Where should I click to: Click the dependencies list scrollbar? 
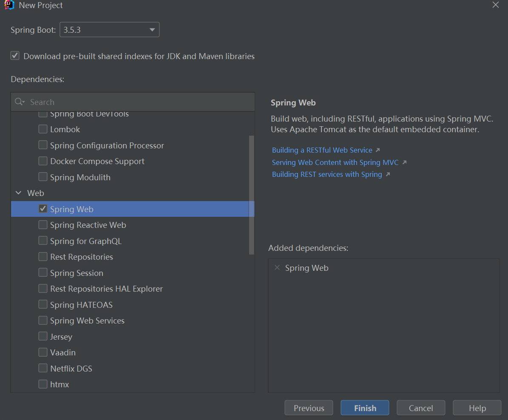coord(251,195)
